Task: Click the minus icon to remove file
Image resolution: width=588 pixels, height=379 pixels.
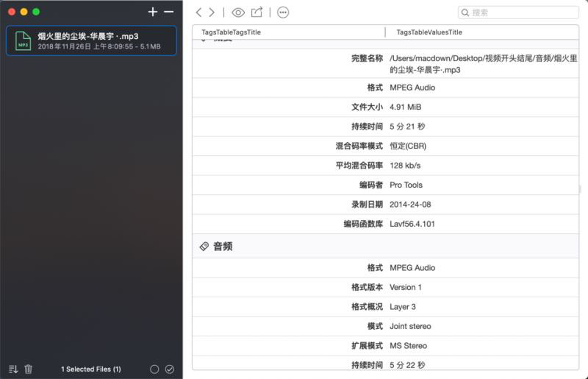Action: (169, 12)
